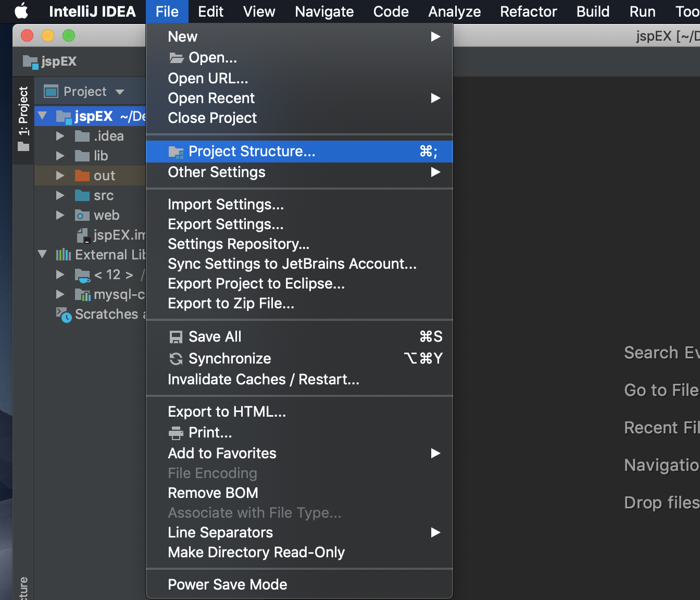
Task: Choose Remove BOM menu item
Action: tap(299, 493)
